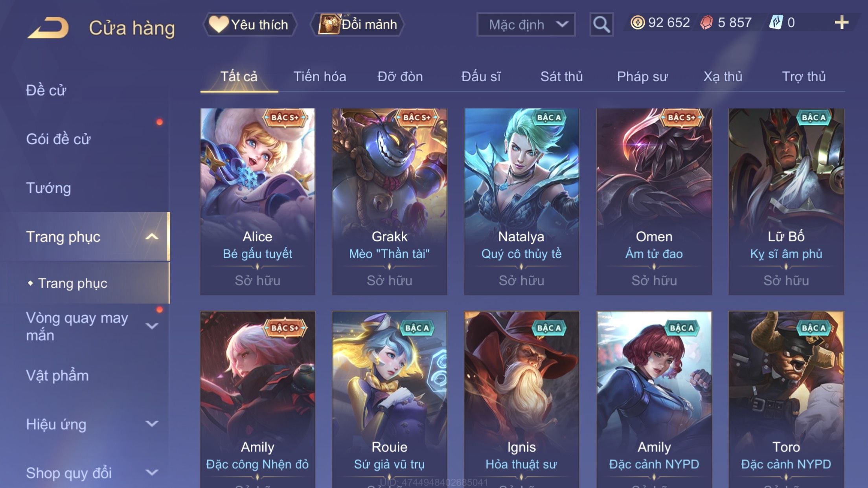868x488 pixels.
Task: Expand the Hiệu ứng sidebar section
Action: (152, 424)
